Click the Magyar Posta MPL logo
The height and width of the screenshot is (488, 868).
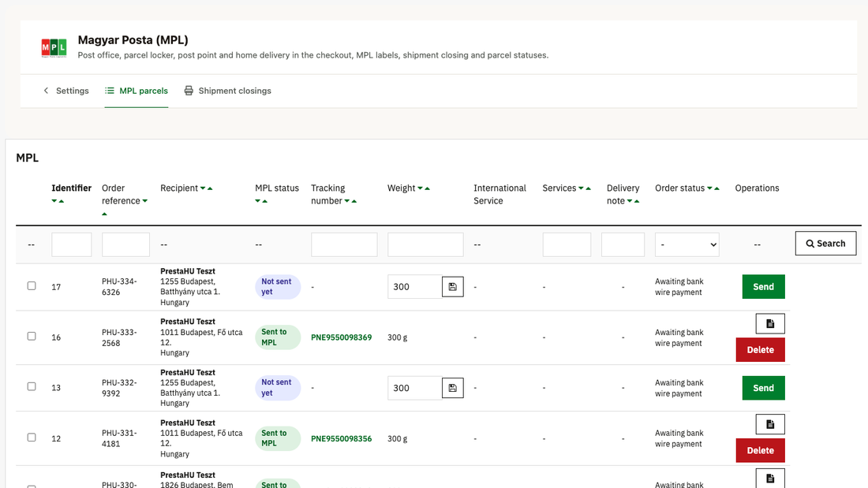click(54, 47)
